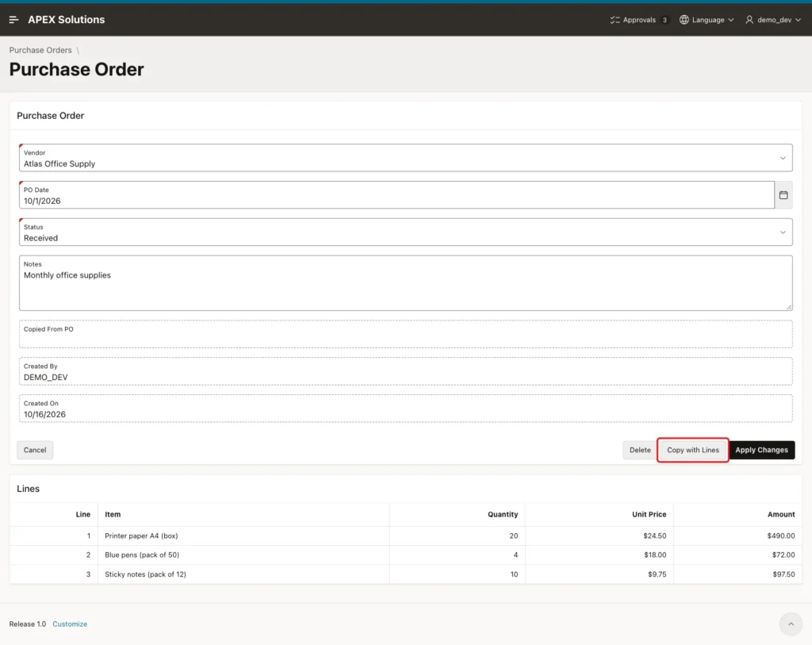Click the $18.00 unit price cell
This screenshot has width=812, height=645.
coord(655,555)
